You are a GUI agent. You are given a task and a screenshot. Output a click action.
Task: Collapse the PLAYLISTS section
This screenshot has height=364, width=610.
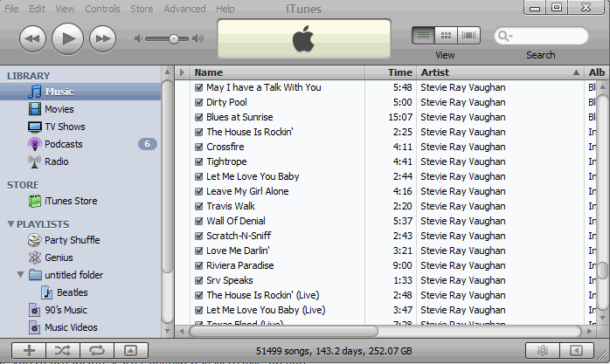(x=10, y=224)
